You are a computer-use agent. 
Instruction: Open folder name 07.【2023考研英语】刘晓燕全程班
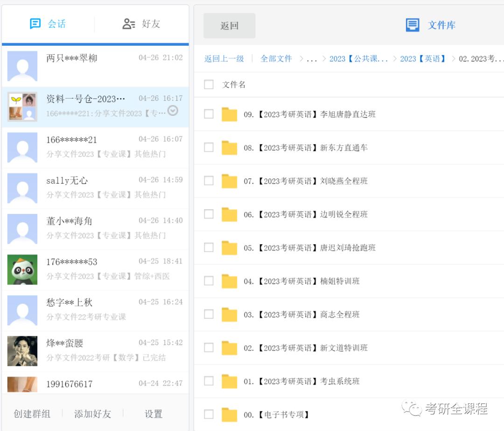(x=306, y=181)
